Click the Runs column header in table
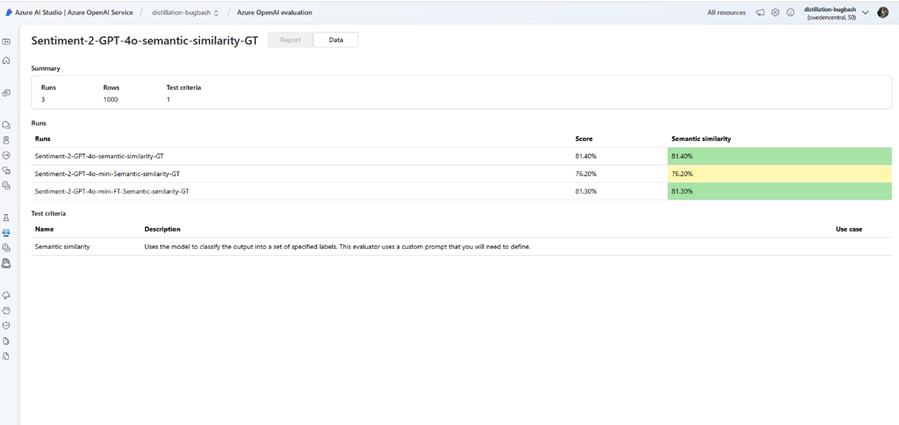The height and width of the screenshot is (425, 899). [42, 139]
